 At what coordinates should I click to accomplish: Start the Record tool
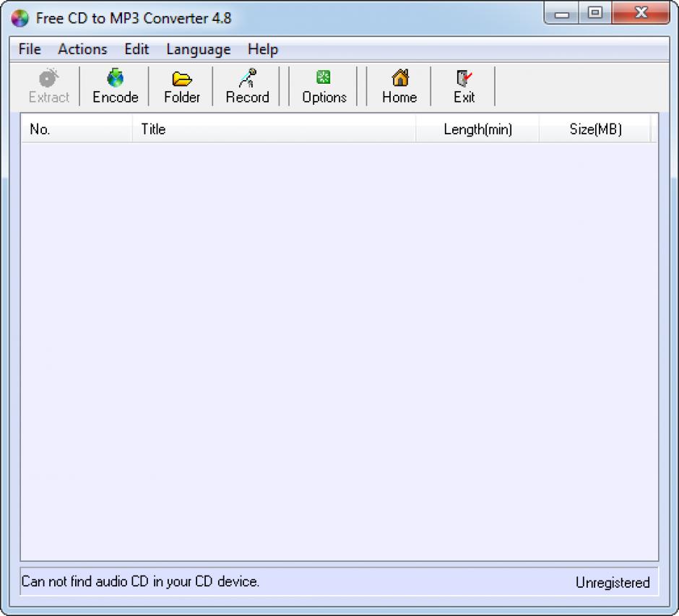pos(247,86)
